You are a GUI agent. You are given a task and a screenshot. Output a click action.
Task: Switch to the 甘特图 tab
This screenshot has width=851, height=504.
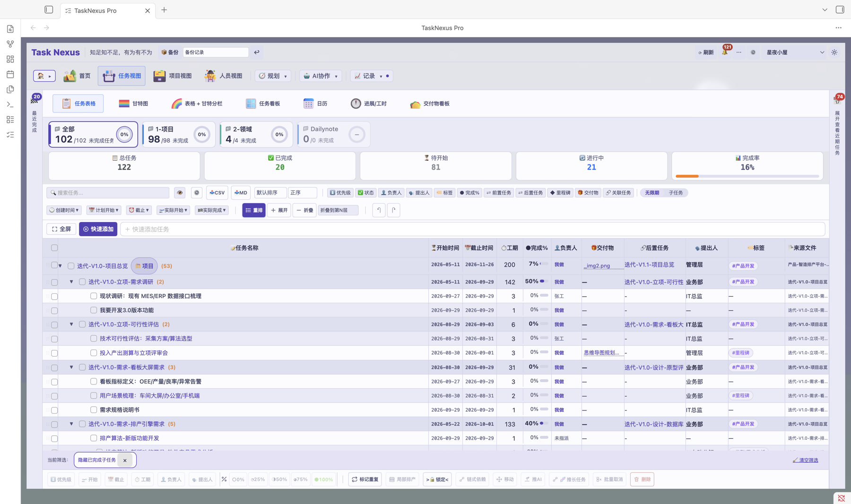[x=134, y=103]
